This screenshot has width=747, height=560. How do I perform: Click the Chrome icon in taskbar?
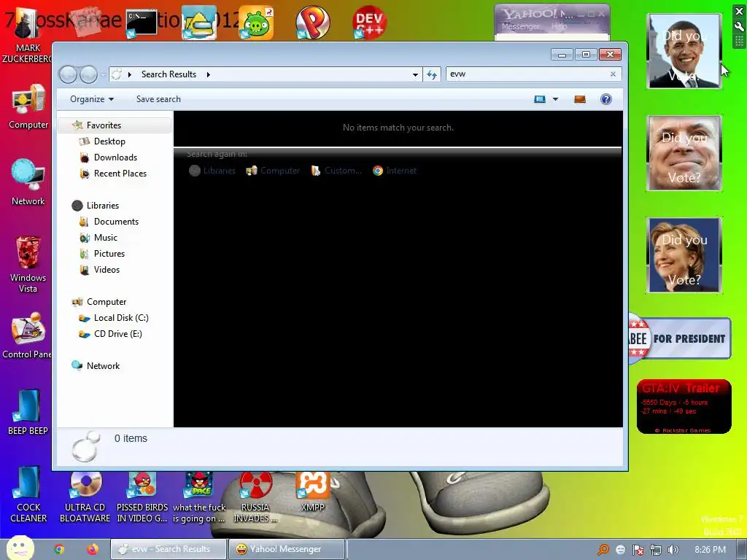click(59, 549)
